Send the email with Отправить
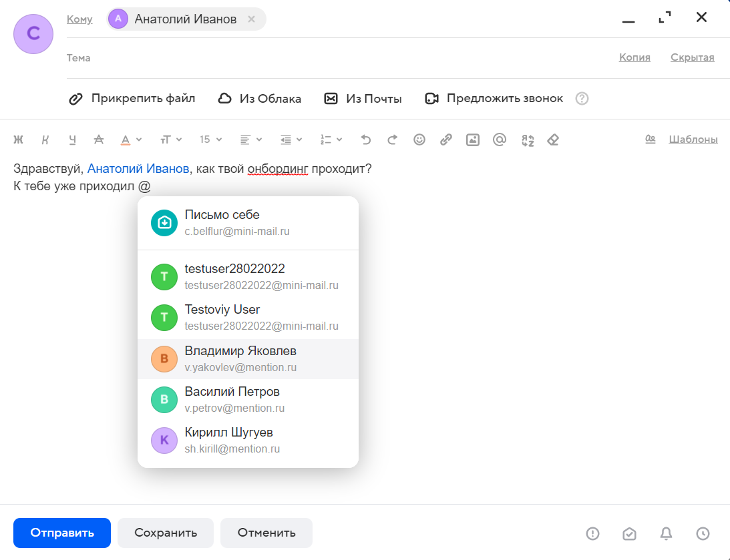 61,533
